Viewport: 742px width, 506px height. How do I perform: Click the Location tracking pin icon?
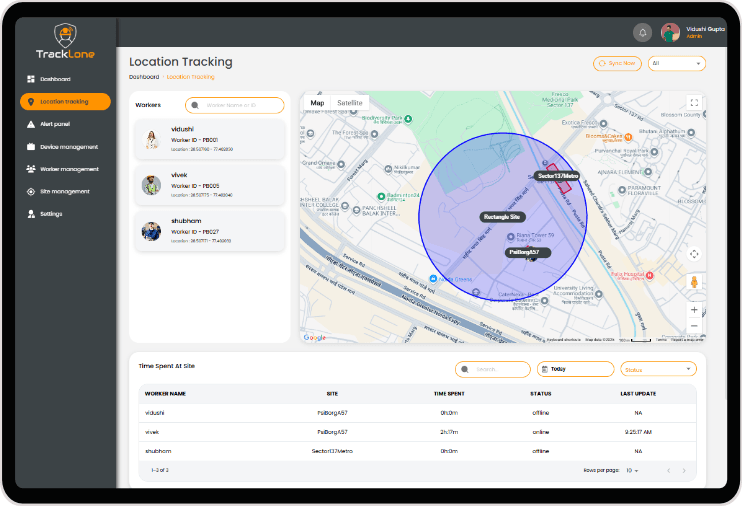[x=31, y=102]
